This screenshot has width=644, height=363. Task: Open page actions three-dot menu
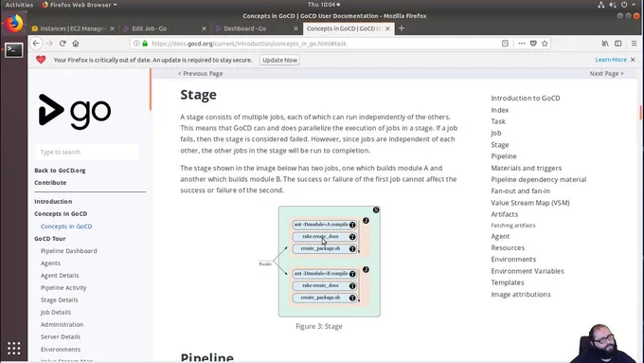coord(522,44)
